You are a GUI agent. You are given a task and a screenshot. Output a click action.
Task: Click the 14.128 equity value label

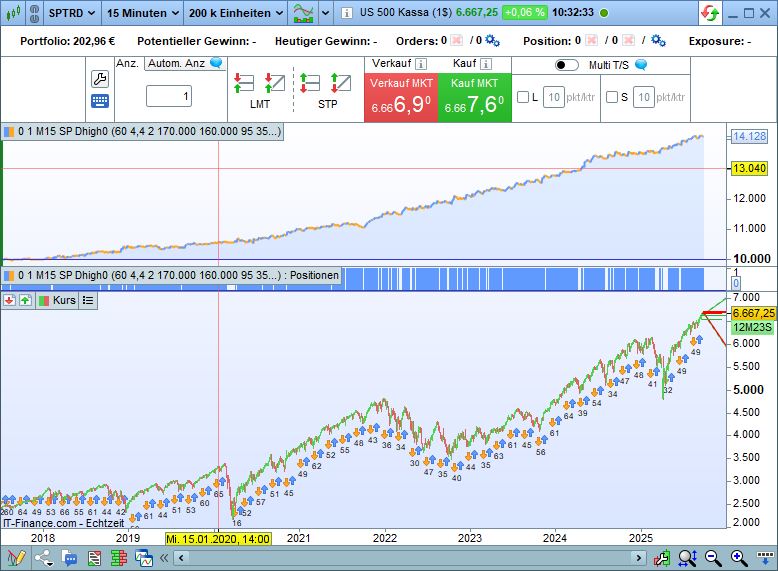(x=750, y=136)
